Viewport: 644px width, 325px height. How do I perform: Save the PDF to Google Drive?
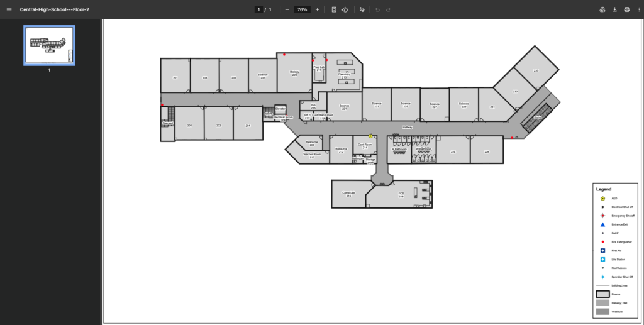click(602, 9)
